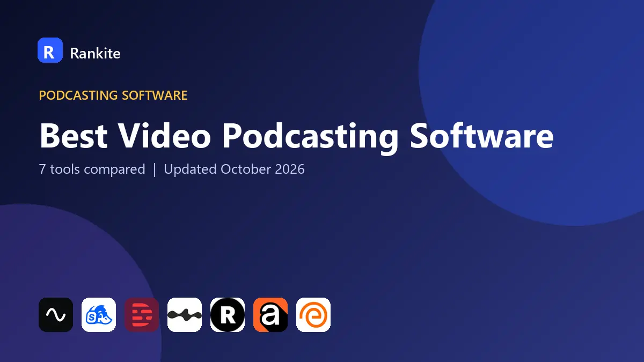
Task: Click the blue animal mascot tool icon
Action: (99, 315)
